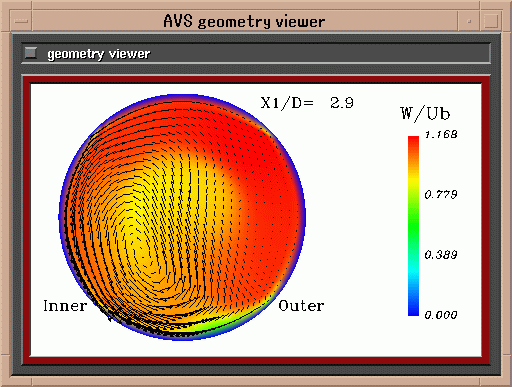Click the 0.000 legend minimum value
The height and width of the screenshot is (387, 512).
coord(441,315)
